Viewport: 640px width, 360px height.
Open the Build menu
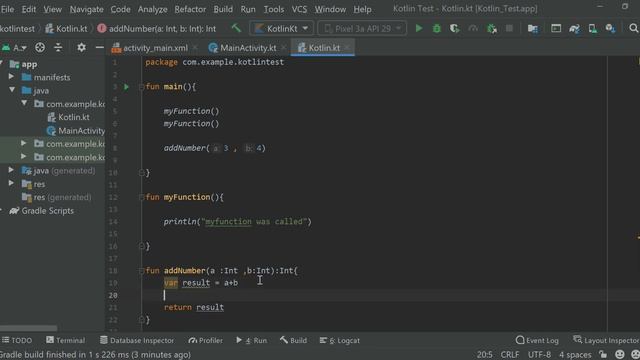pos(223,9)
